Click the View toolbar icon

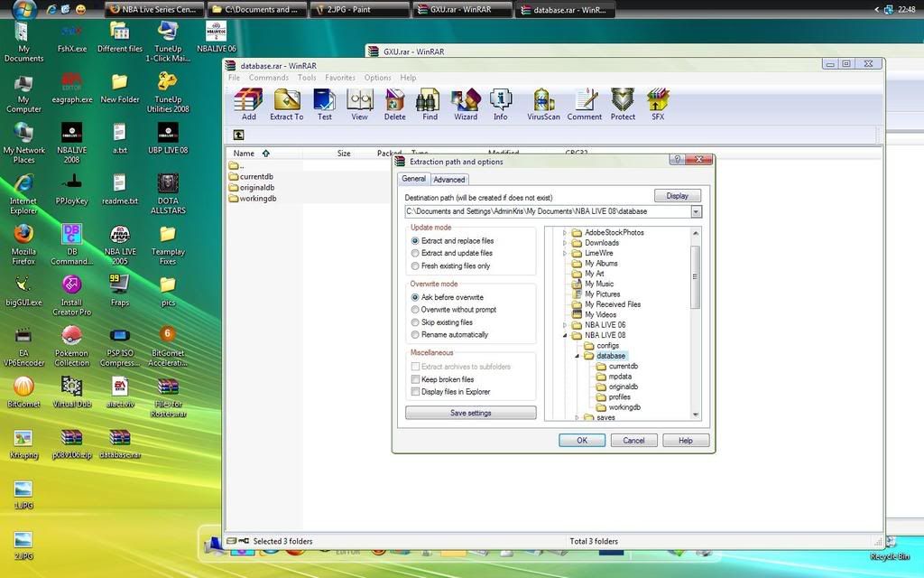coord(359,105)
